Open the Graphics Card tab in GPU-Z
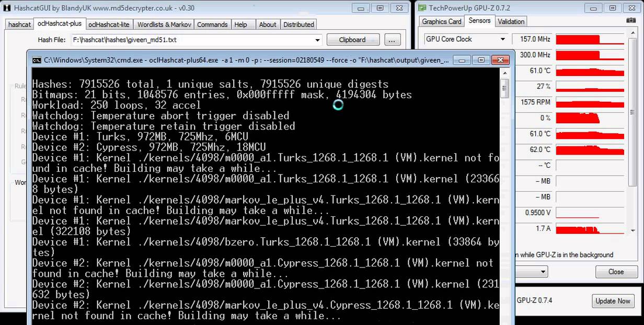 click(x=442, y=21)
